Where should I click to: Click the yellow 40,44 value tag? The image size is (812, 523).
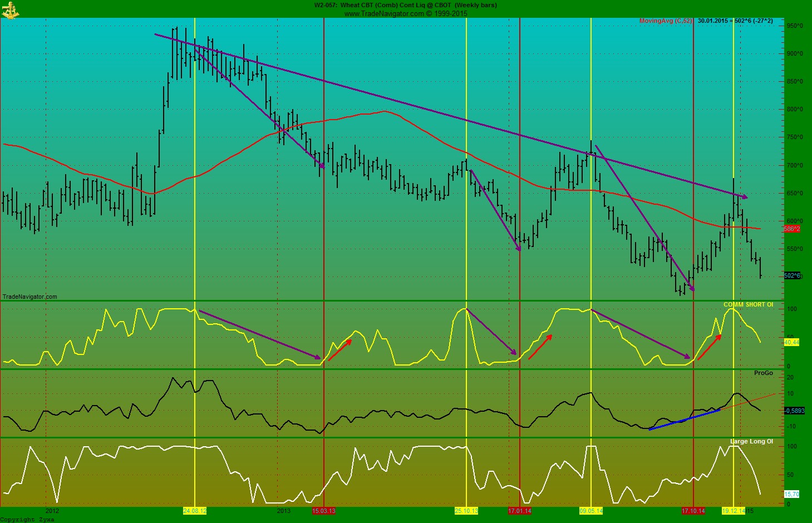(x=791, y=342)
